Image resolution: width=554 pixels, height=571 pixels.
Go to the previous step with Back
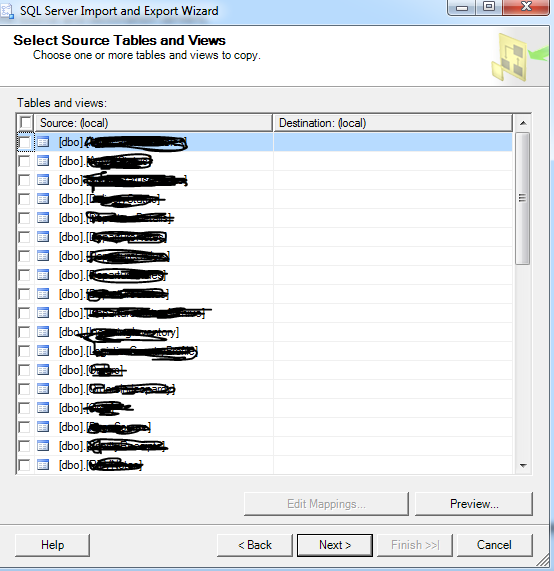[x=255, y=545]
